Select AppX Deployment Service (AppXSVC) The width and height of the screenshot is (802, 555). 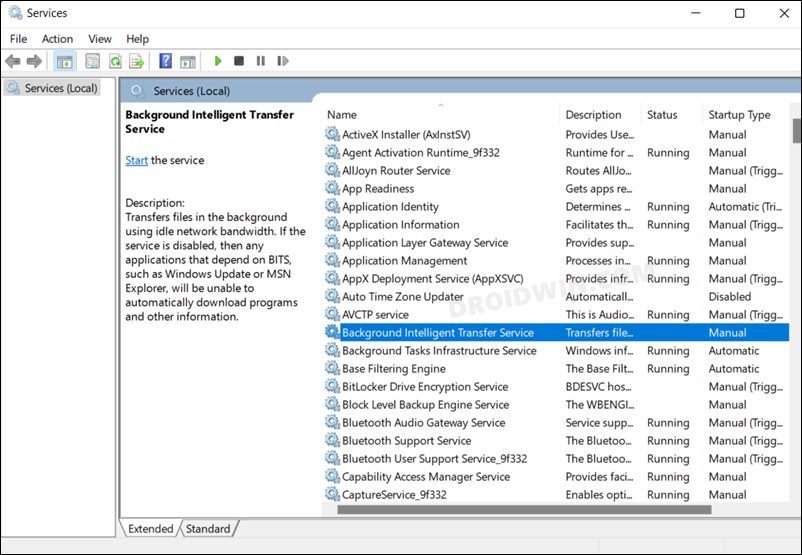tap(556, 278)
